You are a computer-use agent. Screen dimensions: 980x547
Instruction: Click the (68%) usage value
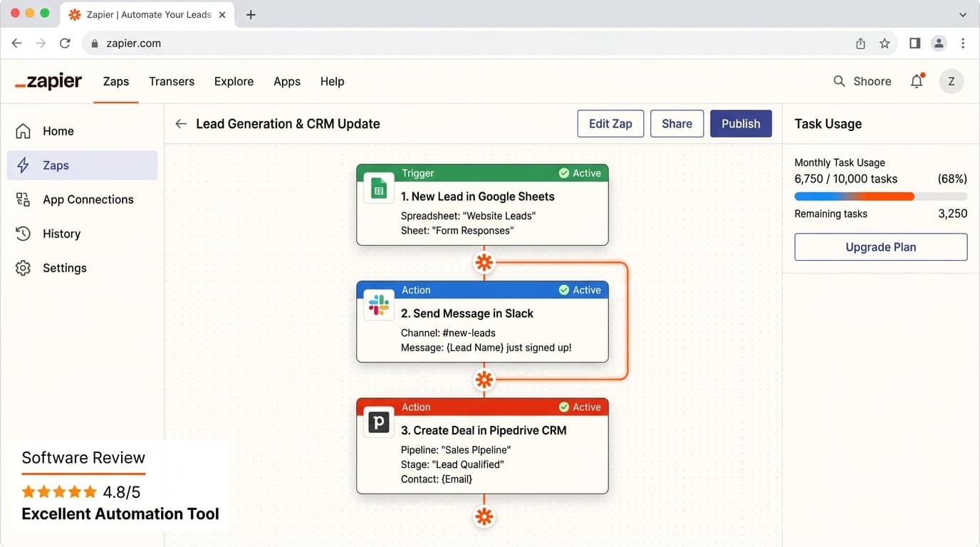953,179
